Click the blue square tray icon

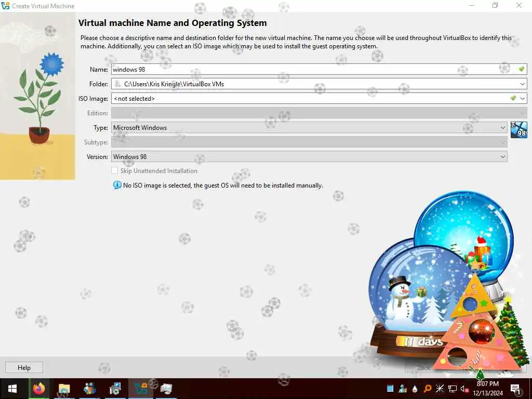click(390, 389)
